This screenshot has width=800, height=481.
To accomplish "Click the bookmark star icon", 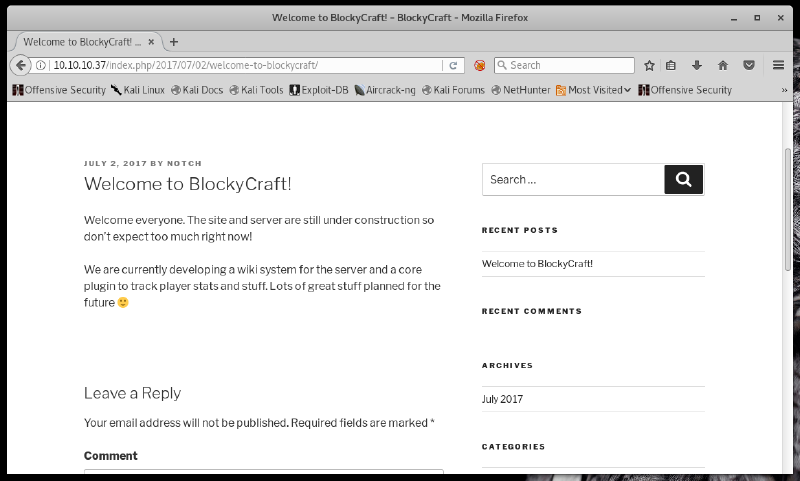I will point(649,65).
